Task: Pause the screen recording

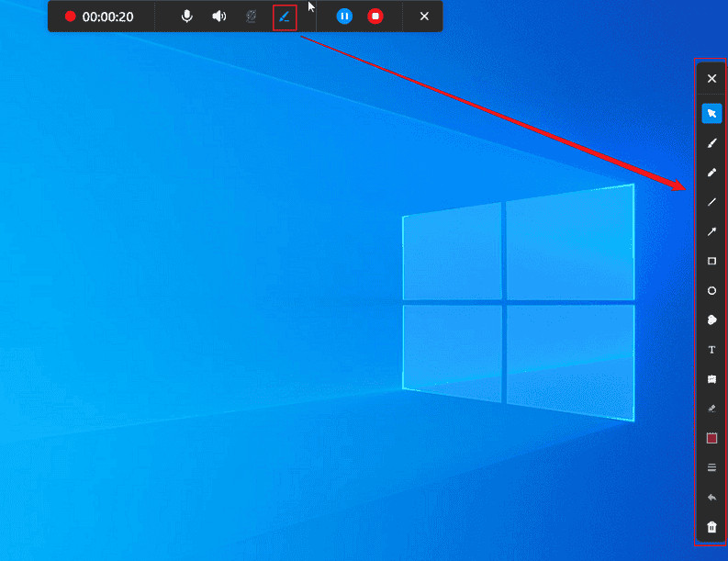Action: click(344, 17)
